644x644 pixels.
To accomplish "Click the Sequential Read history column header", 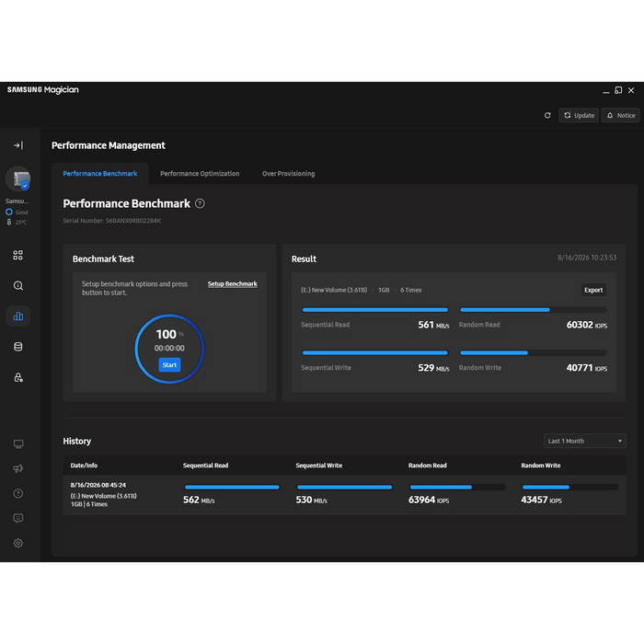I will tap(205, 466).
